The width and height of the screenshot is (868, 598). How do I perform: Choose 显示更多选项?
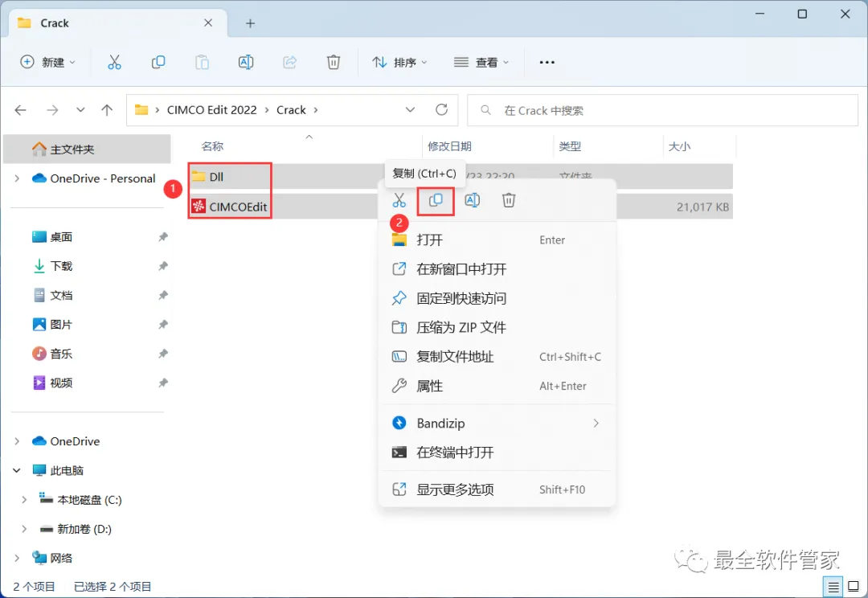(497, 489)
